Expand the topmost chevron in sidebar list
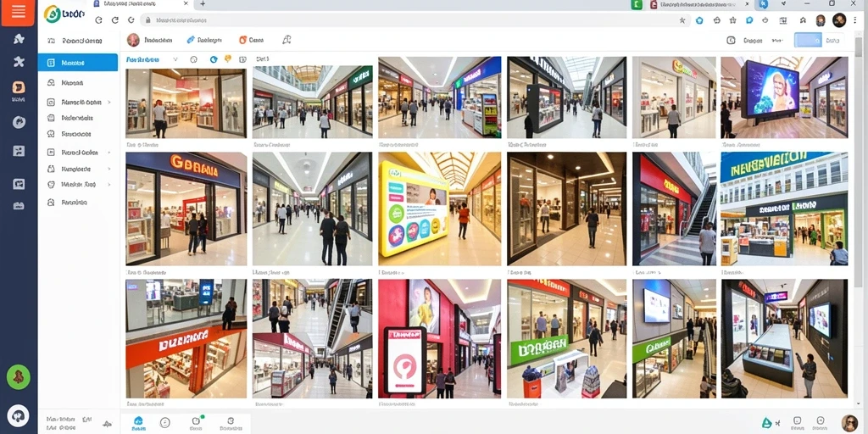Screen dimensions: 868x434 [109, 103]
